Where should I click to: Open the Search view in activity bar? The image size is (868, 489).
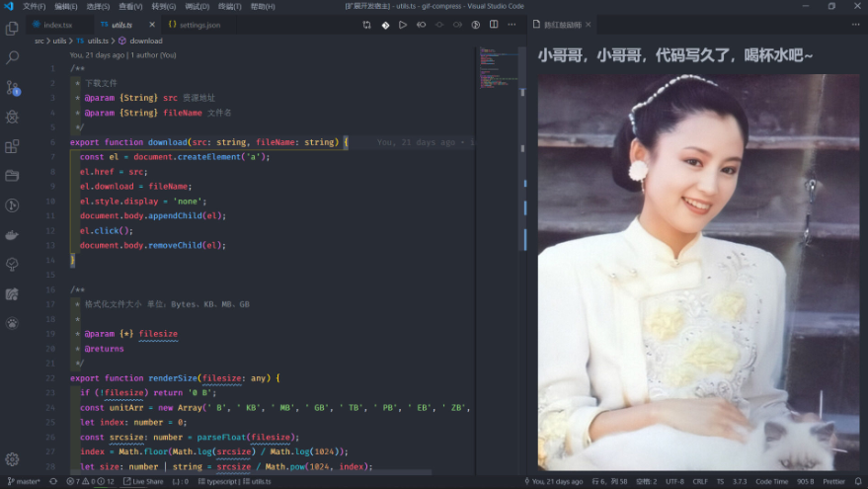point(12,57)
